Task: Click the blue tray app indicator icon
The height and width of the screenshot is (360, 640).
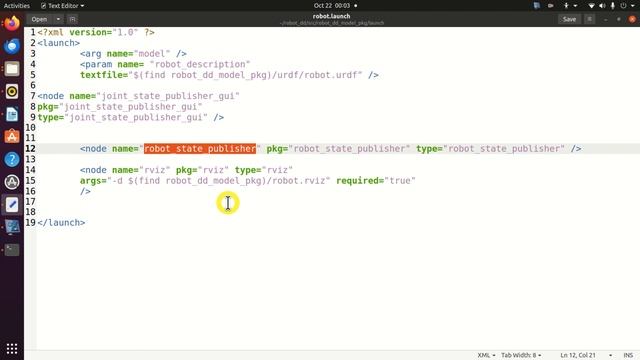Action: [537, 6]
